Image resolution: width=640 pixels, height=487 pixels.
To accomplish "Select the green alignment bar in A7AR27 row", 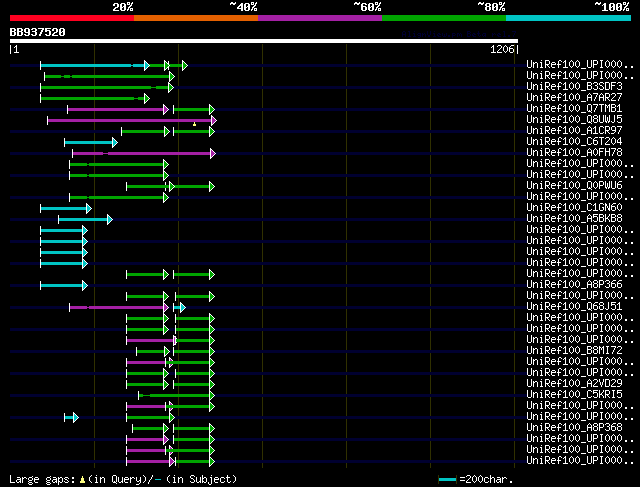I will (95, 98).
